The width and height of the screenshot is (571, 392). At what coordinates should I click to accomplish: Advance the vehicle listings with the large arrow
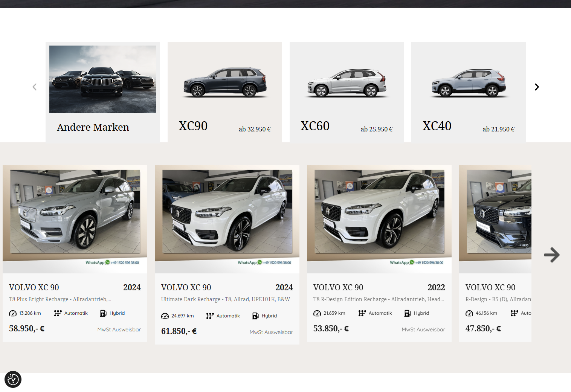[x=551, y=255]
